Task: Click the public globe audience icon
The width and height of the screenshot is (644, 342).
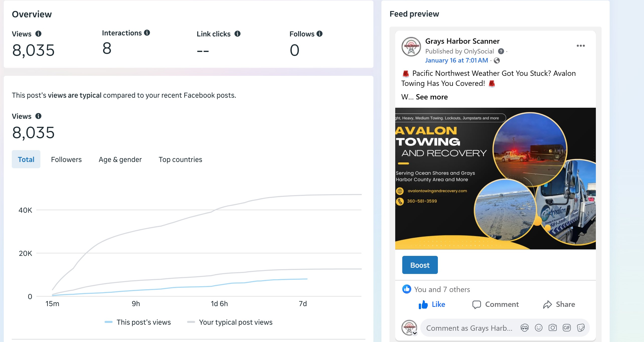Action: coord(497,61)
